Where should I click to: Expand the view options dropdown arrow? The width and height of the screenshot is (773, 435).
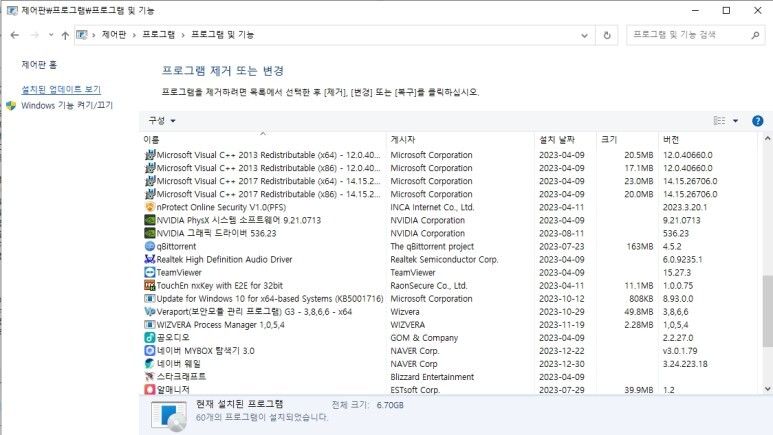736,121
